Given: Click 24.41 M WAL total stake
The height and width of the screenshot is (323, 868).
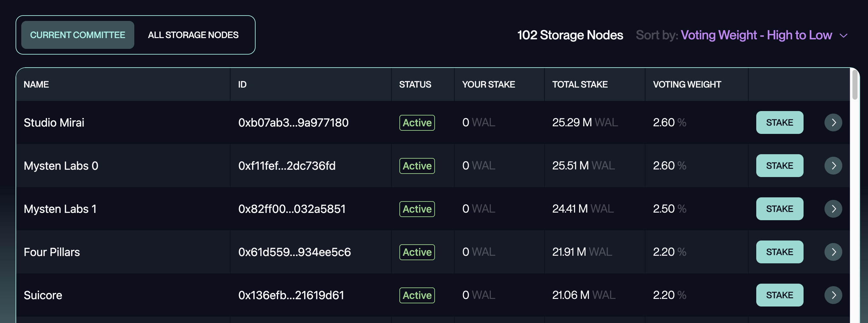Looking at the screenshot, I should click(583, 208).
